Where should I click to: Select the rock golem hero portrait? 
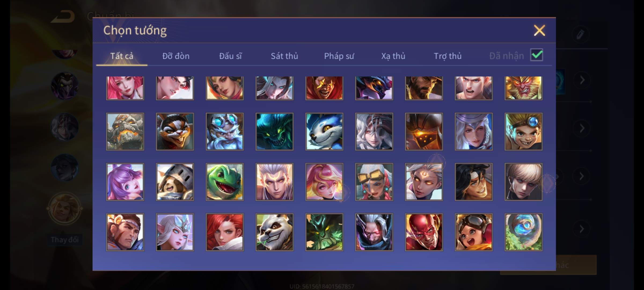click(x=125, y=132)
